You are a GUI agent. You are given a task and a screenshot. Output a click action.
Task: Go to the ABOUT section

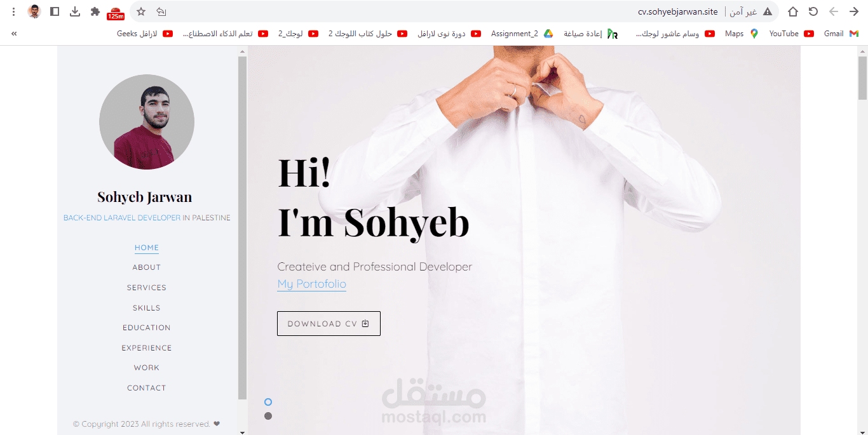(147, 267)
